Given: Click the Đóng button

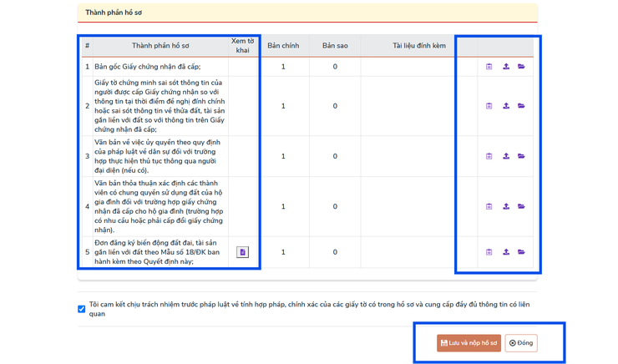Looking at the screenshot, I should point(520,343).
